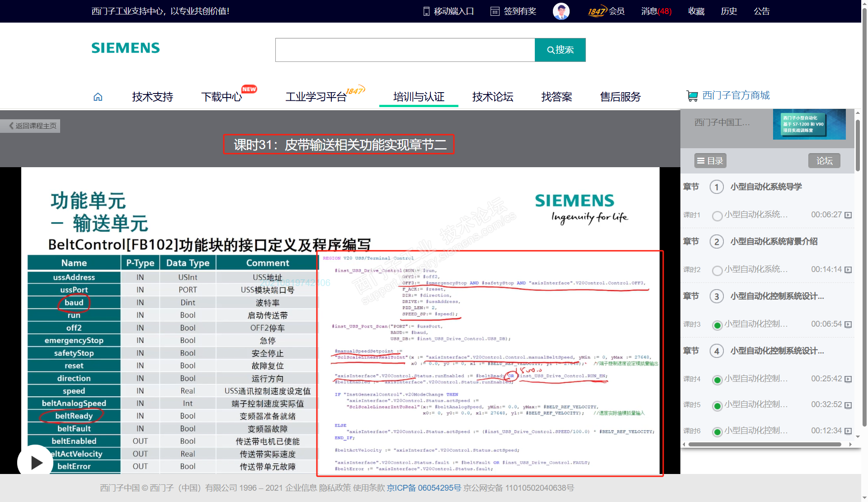Image resolution: width=868 pixels, height=502 pixels.
Task: Click play icon next to lesson 1 duration
Action: [848, 215]
